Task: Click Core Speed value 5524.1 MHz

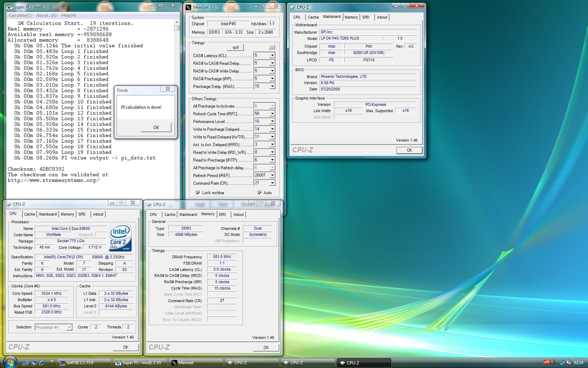Action: click(51, 294)
